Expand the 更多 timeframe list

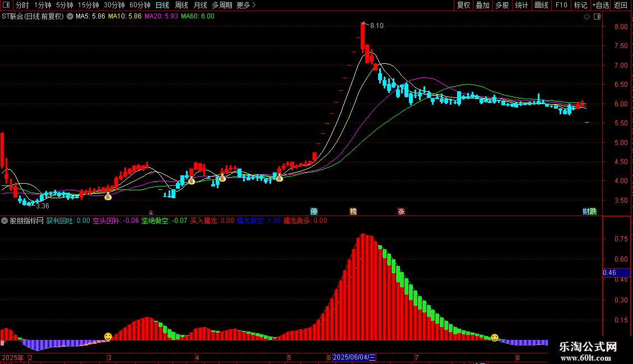(246, 5)
